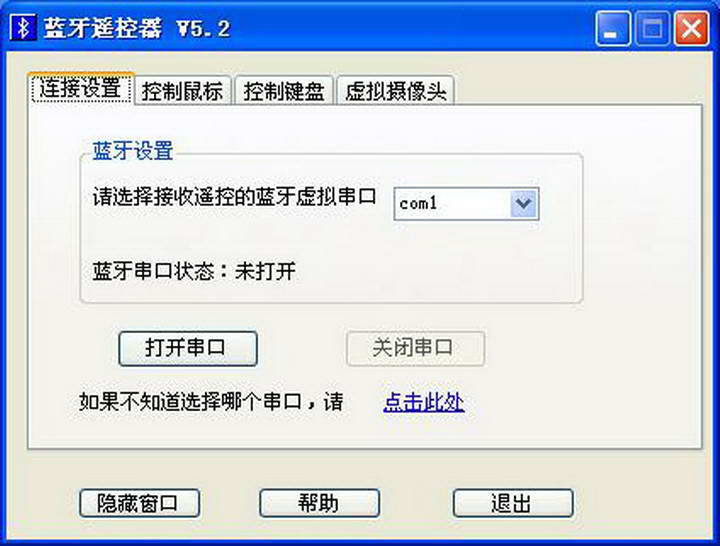Viewport: 720px width, 546px height.
Task: Open help with the 帮助 button
Action: coord(320,503)
